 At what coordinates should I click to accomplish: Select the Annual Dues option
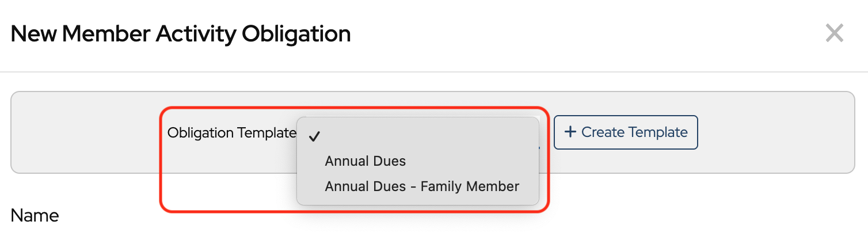[x=366, y=161]
